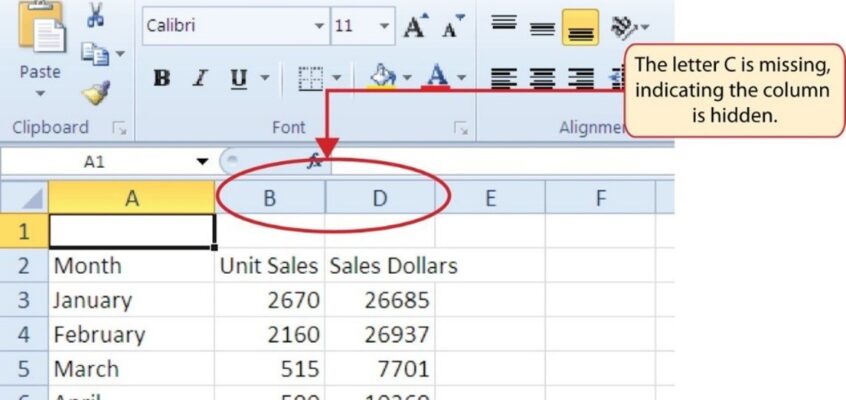
Task: Select column D header
Action: coord(380,198)
